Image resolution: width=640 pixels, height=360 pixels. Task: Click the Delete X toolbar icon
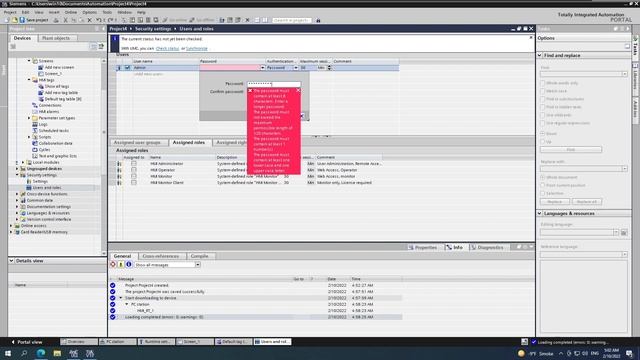point(90,20)
